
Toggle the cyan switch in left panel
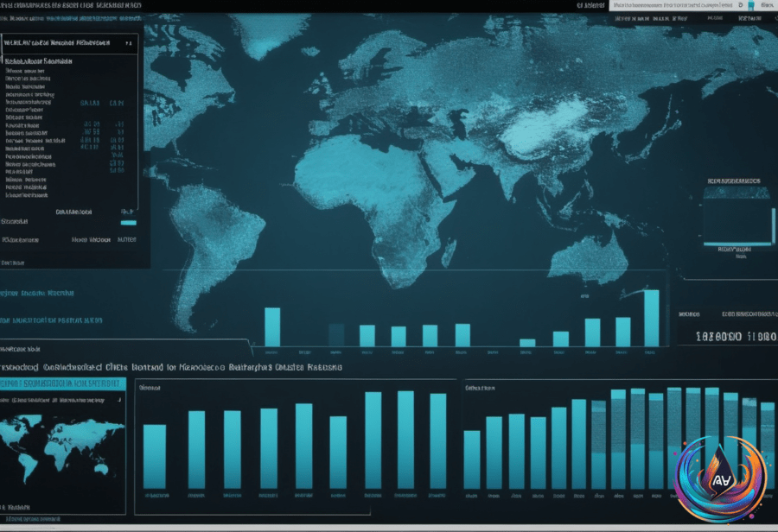pyautogui.click(x=129, y=223)
